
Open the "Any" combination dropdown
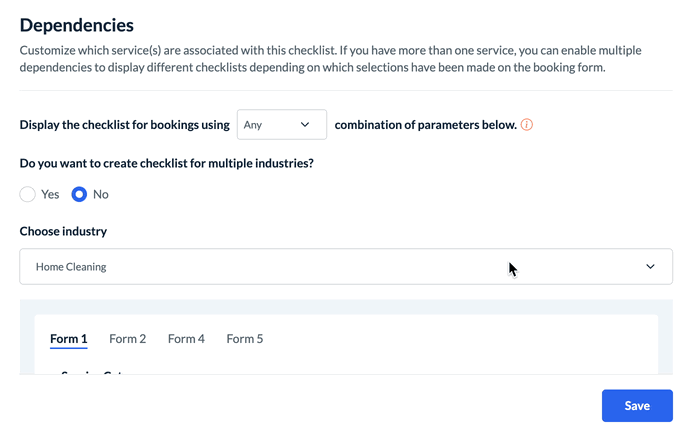[281, 125]
